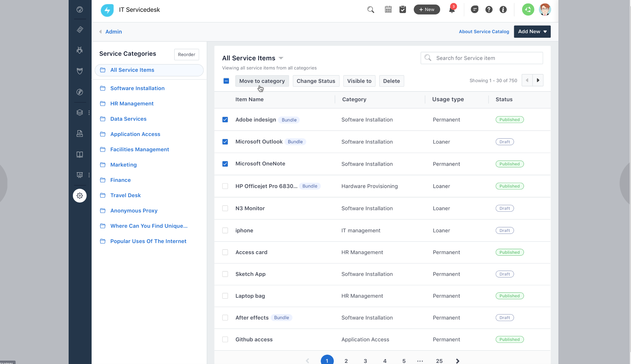
Task: Click the Move to category button
Action: (262, 81)
